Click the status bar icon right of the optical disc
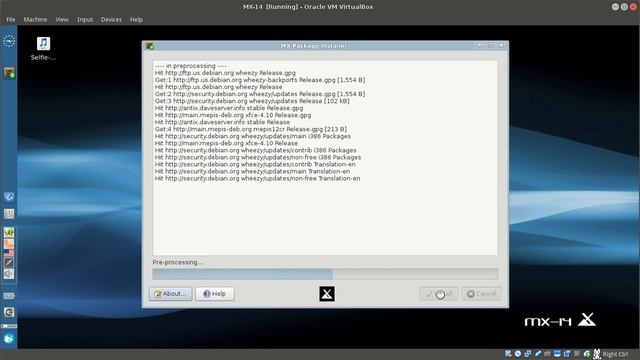Image resolution: width=640 pixels, height=360 pixels. pos(528,354)
